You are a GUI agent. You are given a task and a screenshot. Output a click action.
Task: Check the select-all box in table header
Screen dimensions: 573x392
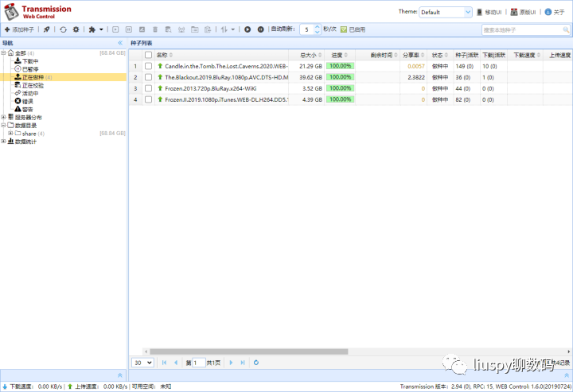click(x=148, y=55)
